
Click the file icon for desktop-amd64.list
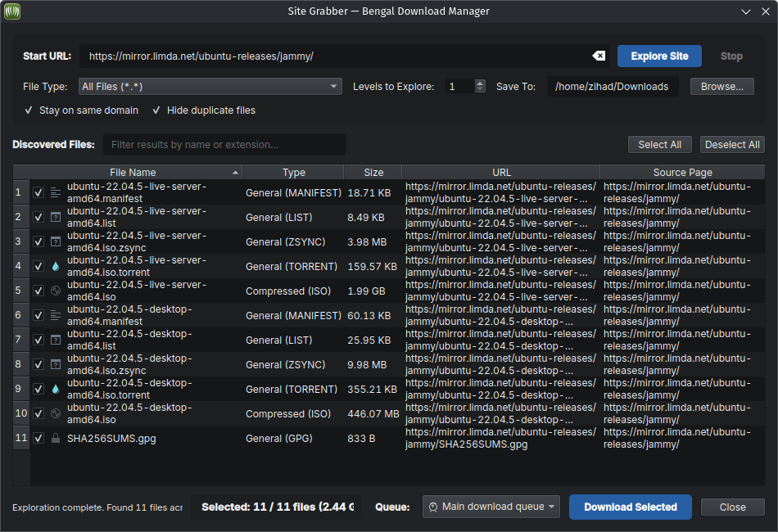(x=56, y=340)
